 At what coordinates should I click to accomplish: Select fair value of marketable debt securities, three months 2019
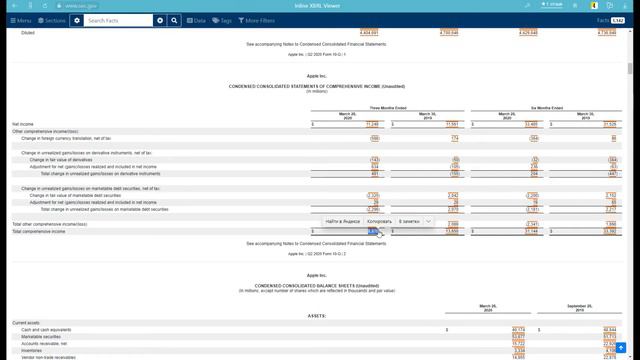(453, 196)
